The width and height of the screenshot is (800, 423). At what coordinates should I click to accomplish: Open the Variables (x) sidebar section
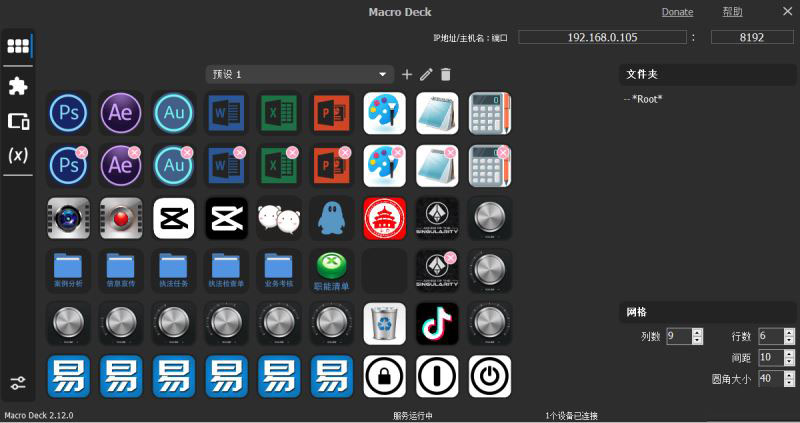point(18,156)
